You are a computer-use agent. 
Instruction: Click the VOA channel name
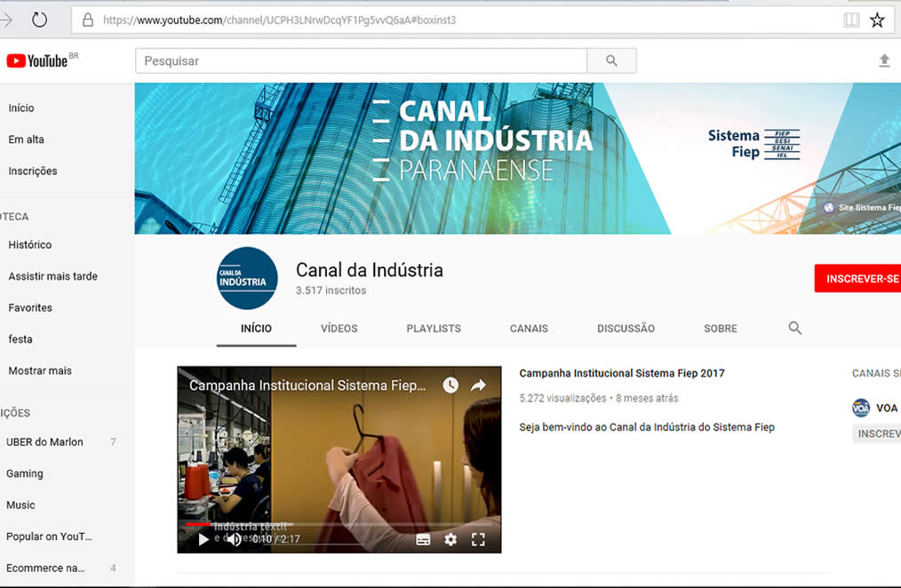tap(887, 408)
